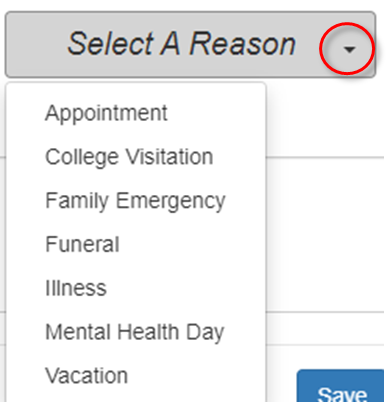
Task: Choose Appointment from the reason list
Action: click(x=106, y=114)
